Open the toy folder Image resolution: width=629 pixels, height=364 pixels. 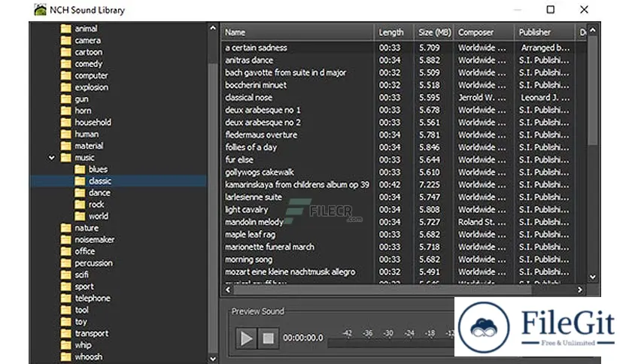[x=74, y=321]
